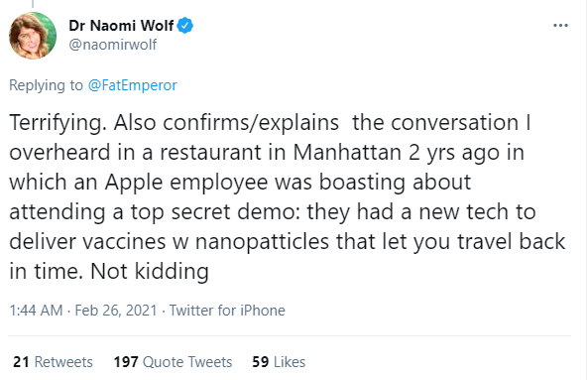Click the Twitter for iPhone source link
The height and width of the screenshot is (380, 588).
click(x=227, y=311)
